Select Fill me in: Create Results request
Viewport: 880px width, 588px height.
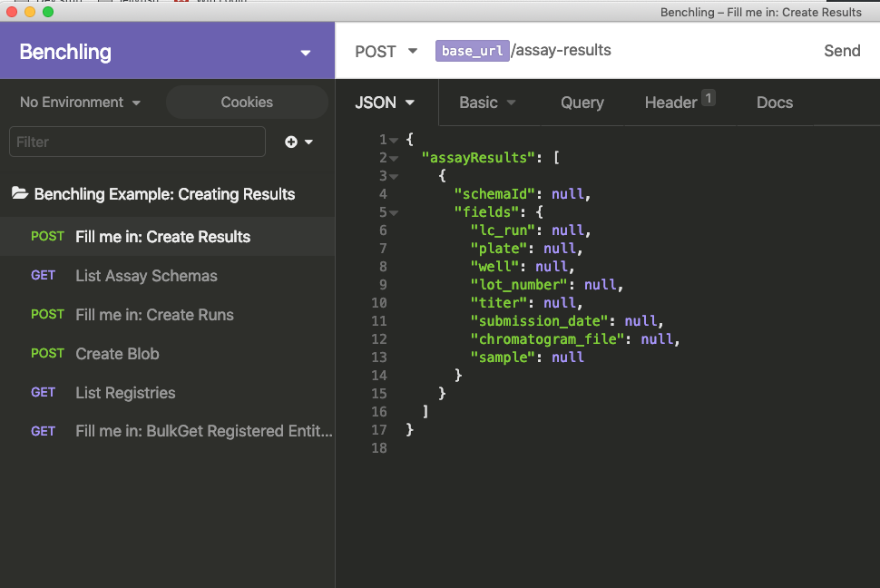coord(167,237)
